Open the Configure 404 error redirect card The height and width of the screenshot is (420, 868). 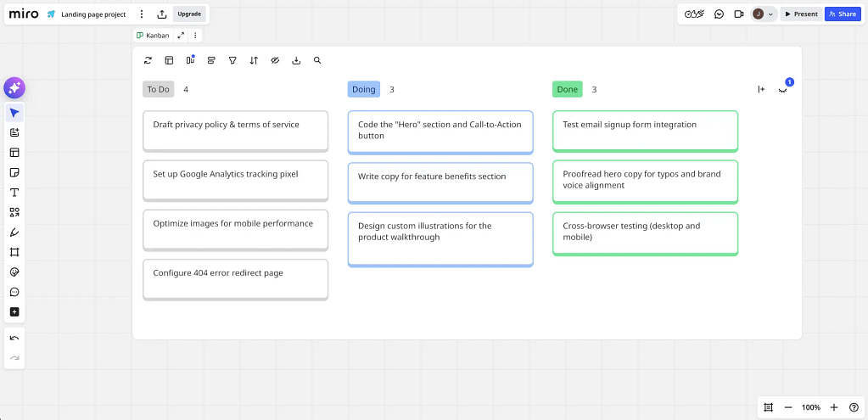(x=235, y=279)
